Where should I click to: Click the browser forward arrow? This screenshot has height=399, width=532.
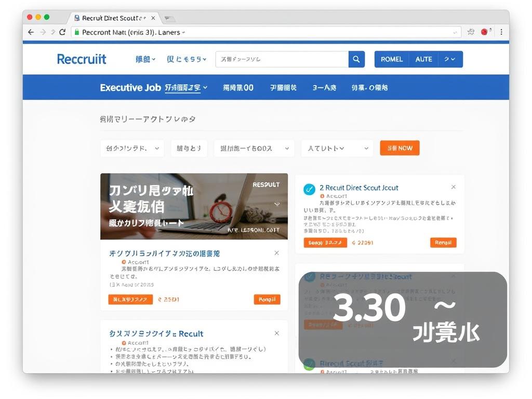tap(43, 32)
